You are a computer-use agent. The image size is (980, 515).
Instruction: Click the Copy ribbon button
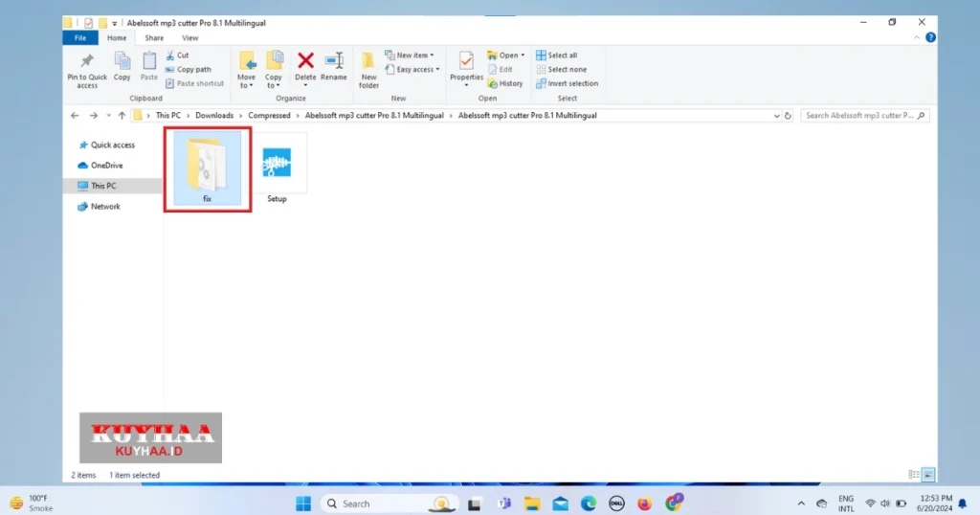point(122,68)
